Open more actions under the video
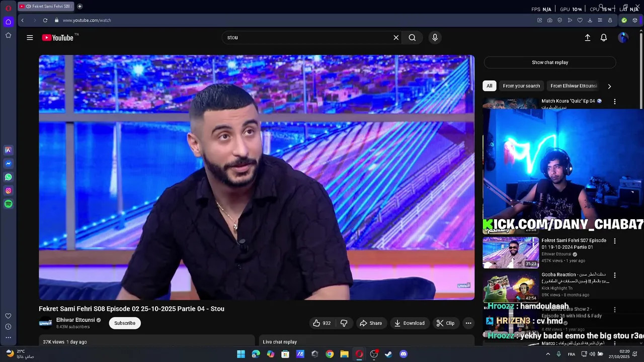Image resolution: width=644 pixels, height=362 pixels. (468, 323)
